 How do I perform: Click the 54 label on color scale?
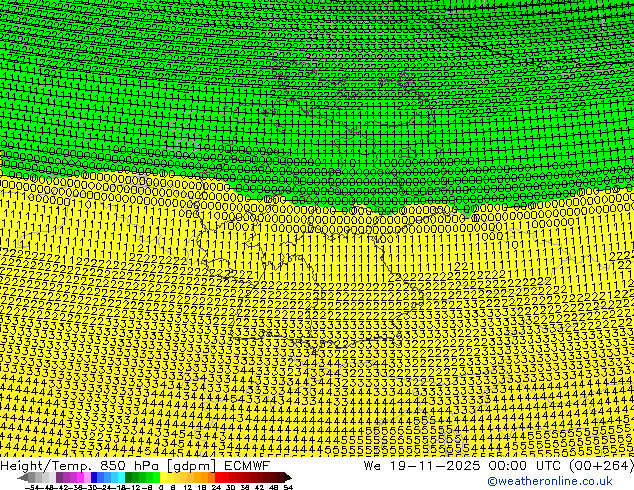click(x=288, y=487)
